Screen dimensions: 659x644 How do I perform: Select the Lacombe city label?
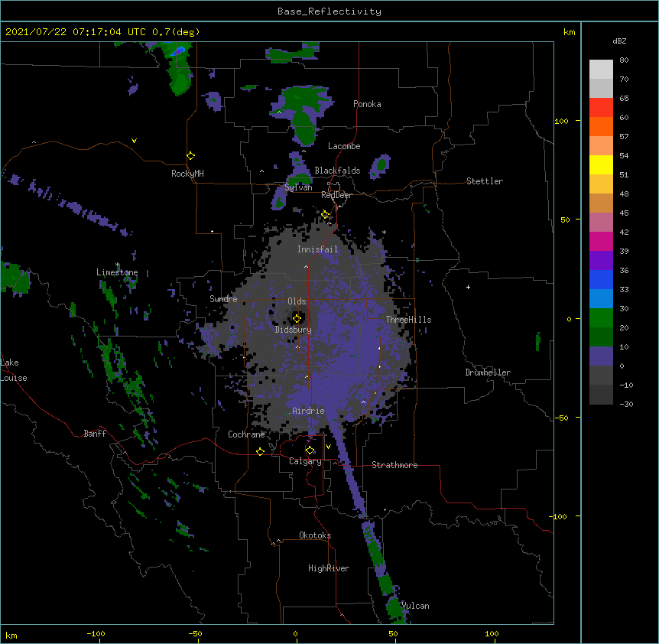[344, 146]
